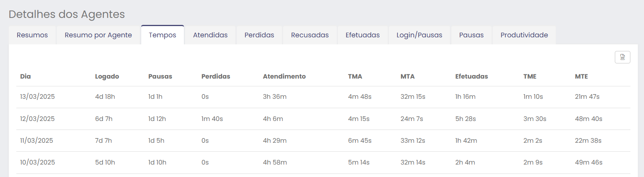Viewport: 644px width, 177px height.
Task: Click the Logado column header
Action: (x=107, y=76)
